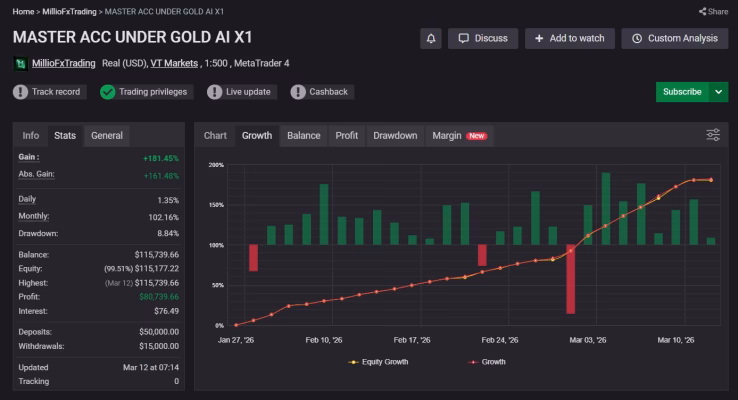Click the notification bell icon
The image size is (738, 400).
pos(431,39)
